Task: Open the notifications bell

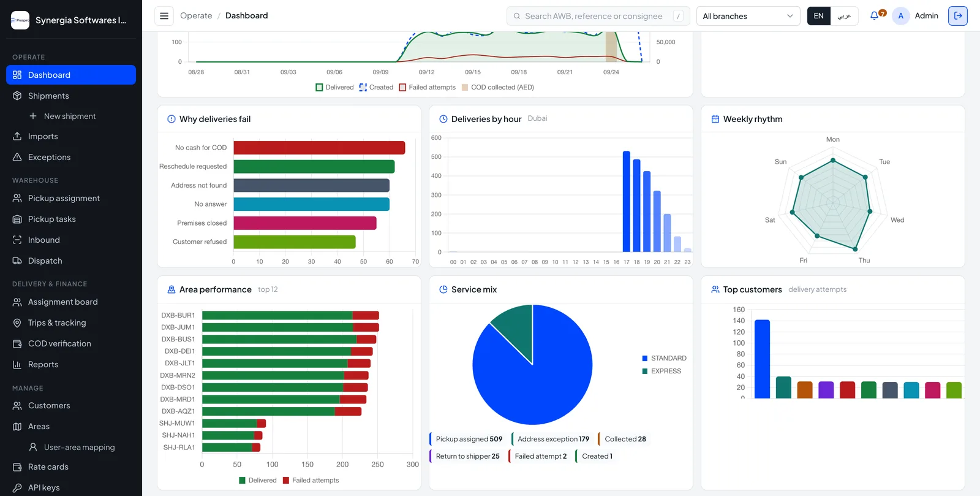Action: pos(875,16)
